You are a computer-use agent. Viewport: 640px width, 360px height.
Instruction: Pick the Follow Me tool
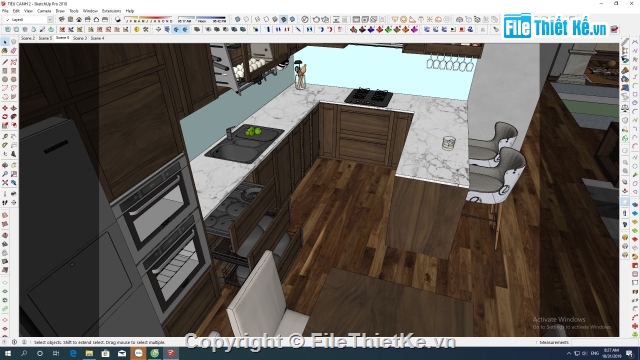tap(13, 116)
